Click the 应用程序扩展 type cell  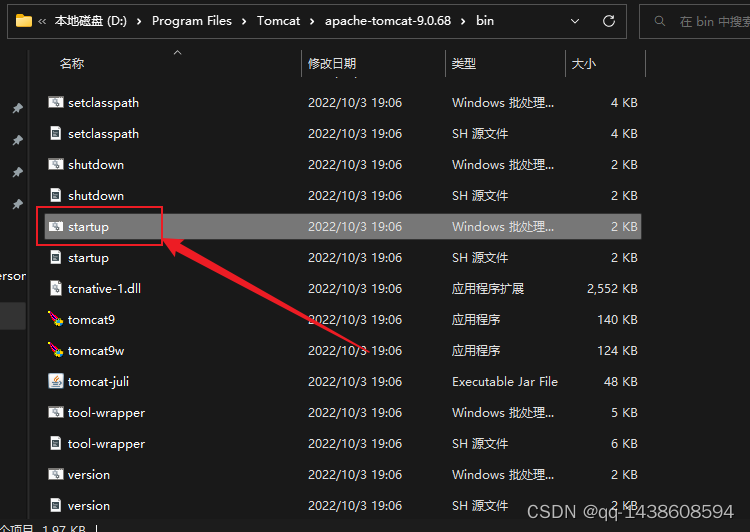tap(488, 288)
